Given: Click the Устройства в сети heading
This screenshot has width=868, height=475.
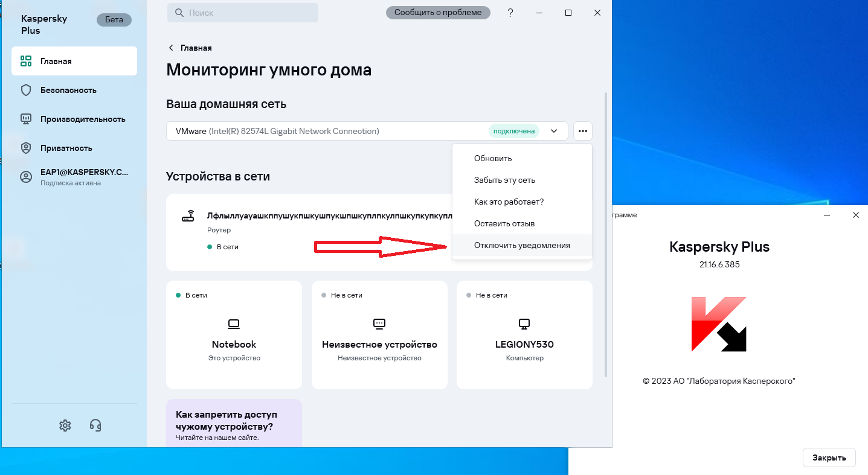Looking at the screenshot, I should 218,176.
